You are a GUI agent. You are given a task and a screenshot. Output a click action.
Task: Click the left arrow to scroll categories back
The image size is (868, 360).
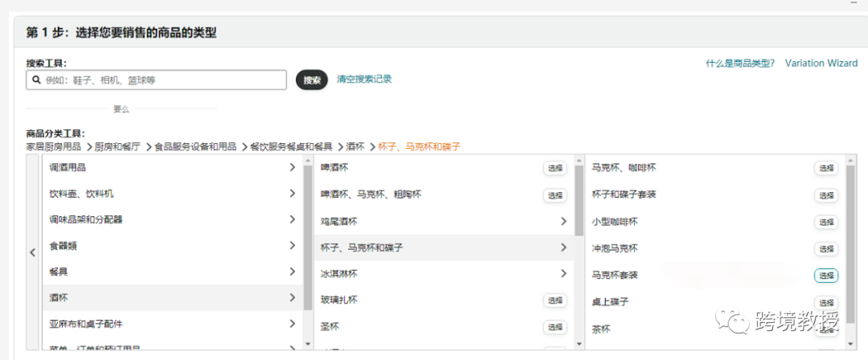(32, 252)
